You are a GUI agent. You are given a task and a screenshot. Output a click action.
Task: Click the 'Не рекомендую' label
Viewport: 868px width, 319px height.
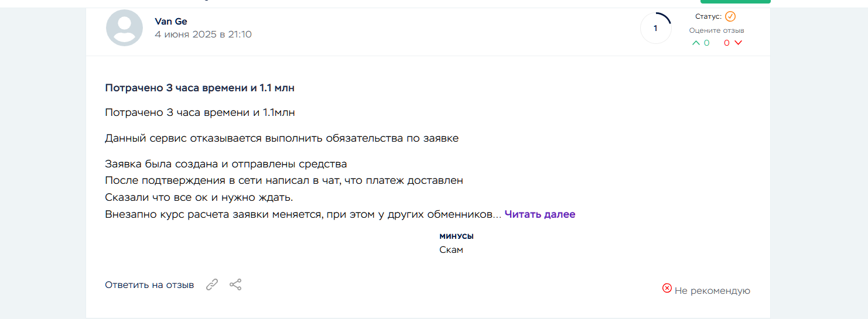(712, 291)
